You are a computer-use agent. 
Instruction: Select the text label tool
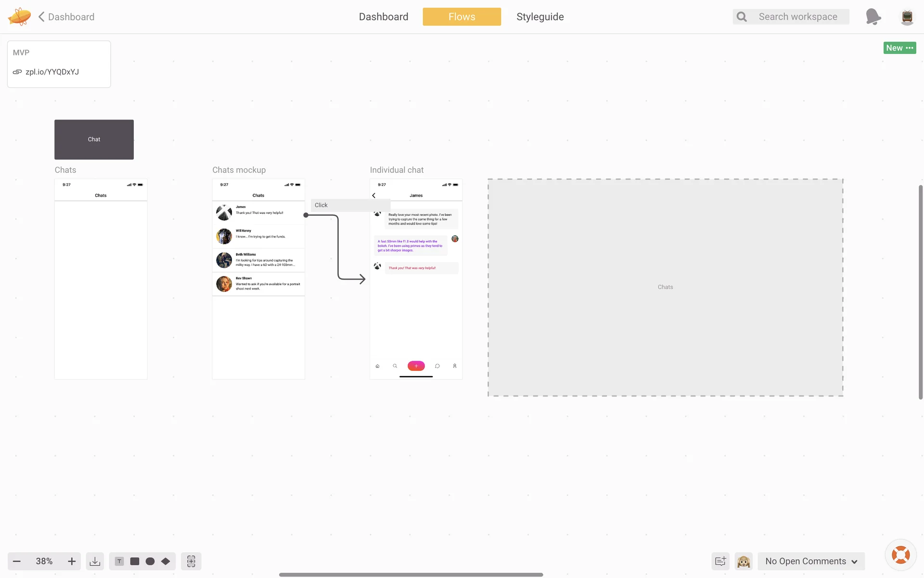[119, 561]
